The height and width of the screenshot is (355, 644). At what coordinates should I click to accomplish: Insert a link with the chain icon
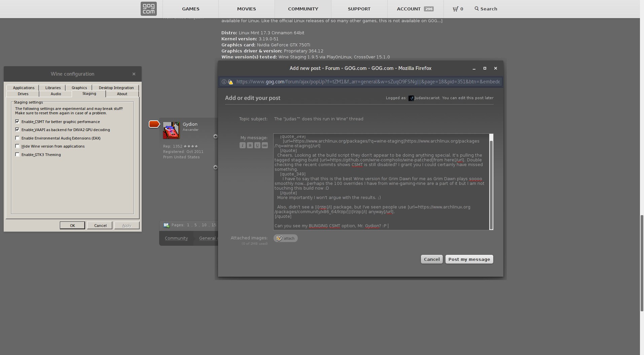265,145
